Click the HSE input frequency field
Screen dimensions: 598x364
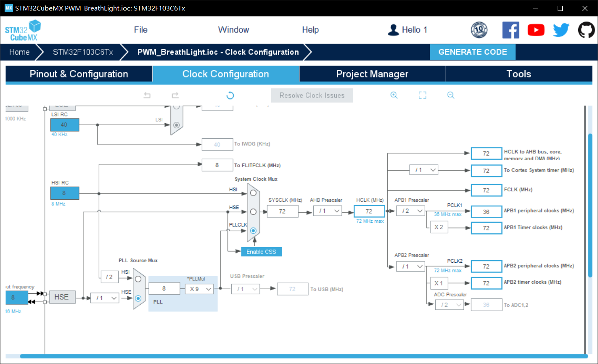(x=17, y=298)
